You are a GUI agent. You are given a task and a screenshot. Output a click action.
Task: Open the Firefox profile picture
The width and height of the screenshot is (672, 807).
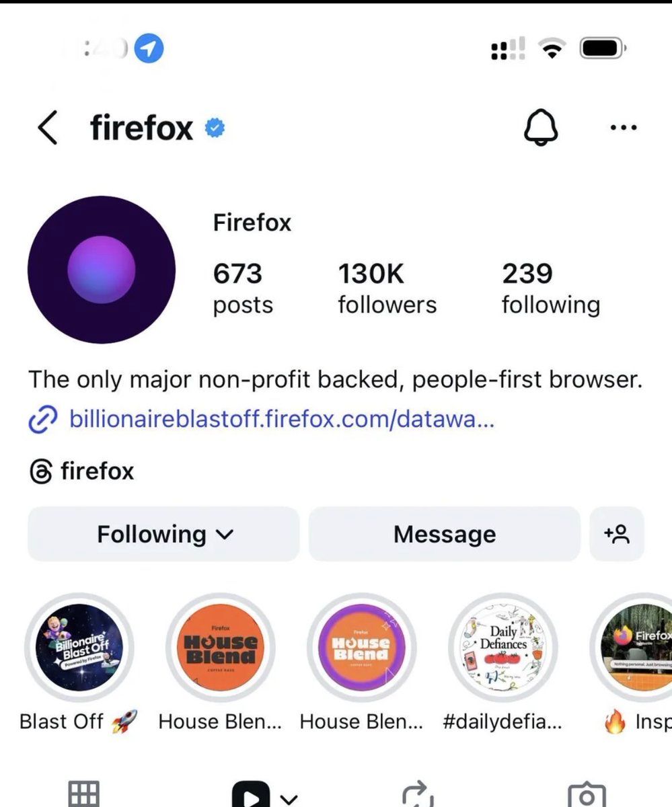pyautogui.click(x=102, y=270)
